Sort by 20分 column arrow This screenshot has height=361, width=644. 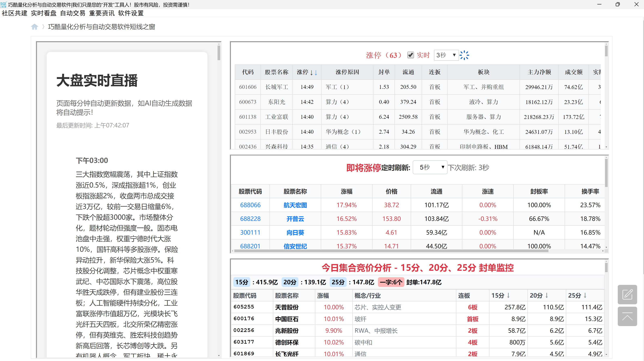(547, 296)
